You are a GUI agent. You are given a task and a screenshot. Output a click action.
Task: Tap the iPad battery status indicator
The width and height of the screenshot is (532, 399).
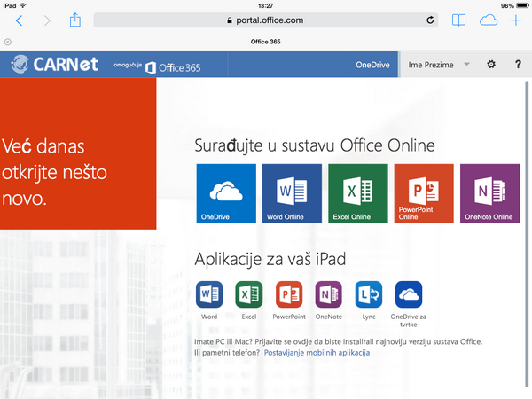522,5
